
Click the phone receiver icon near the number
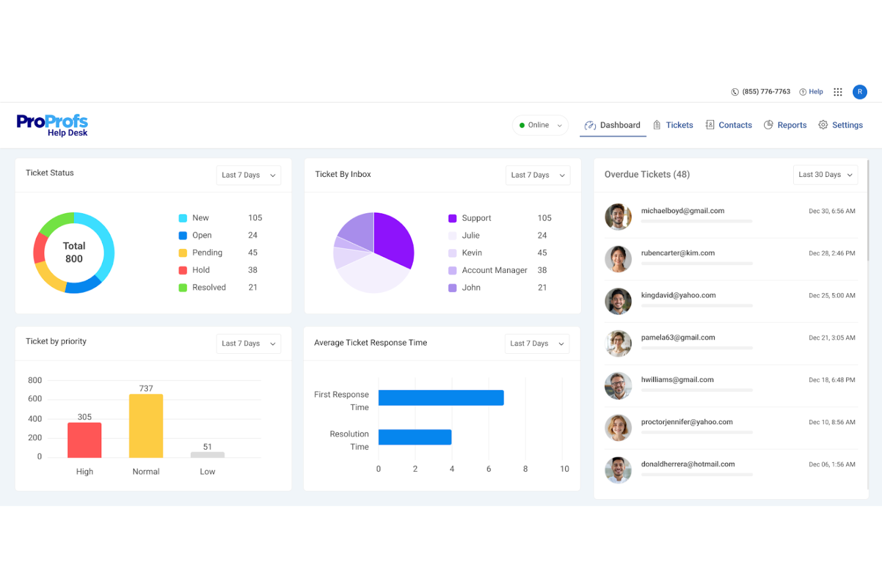coord(735,91)
